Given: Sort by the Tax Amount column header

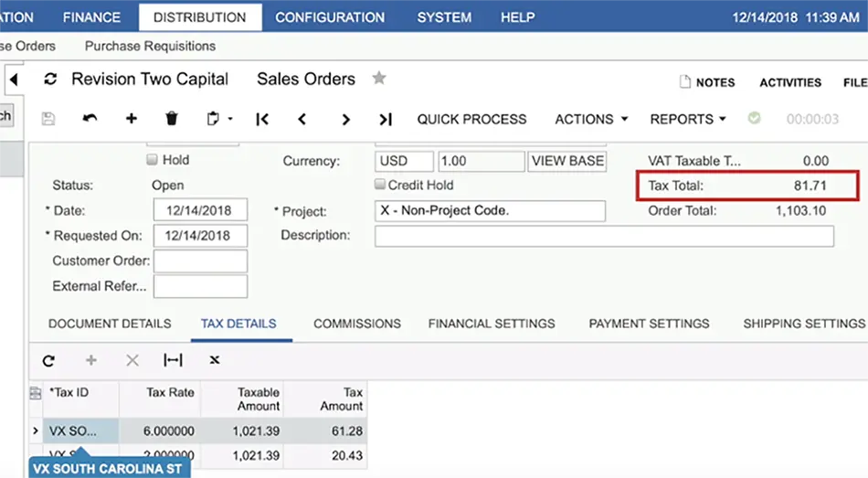Looking at the screenshot, I should [x=325, y=398].
